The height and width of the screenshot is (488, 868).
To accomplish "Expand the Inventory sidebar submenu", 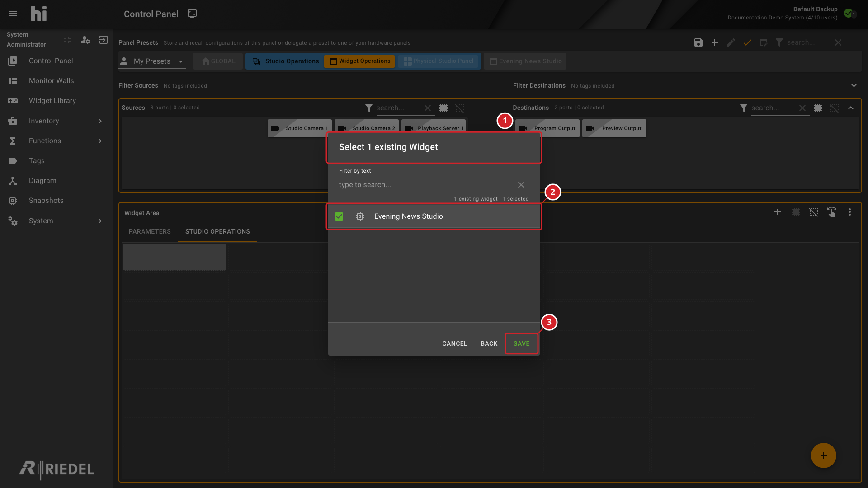I will pyautogui.click(x=100, y=121).
